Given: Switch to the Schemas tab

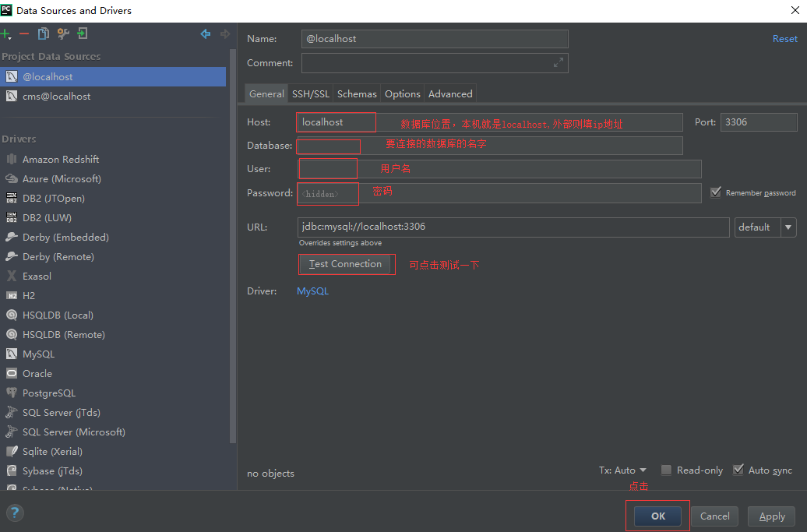Looking at the screenshot, I should pyautogui.click(x=357, y=94).
